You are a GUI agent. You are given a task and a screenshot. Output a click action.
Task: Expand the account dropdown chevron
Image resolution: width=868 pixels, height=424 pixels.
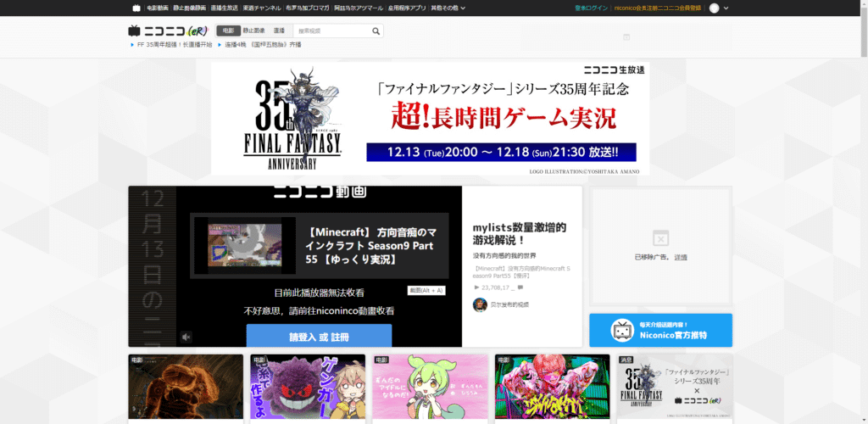click(726, 8)
